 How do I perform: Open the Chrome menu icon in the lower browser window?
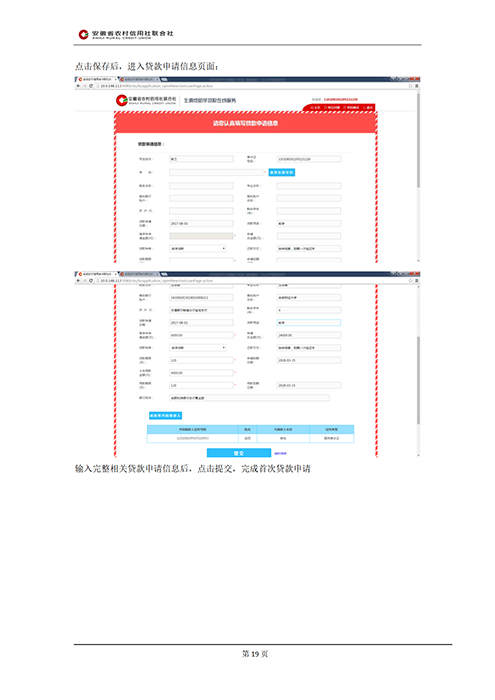[x=417, y=281]
